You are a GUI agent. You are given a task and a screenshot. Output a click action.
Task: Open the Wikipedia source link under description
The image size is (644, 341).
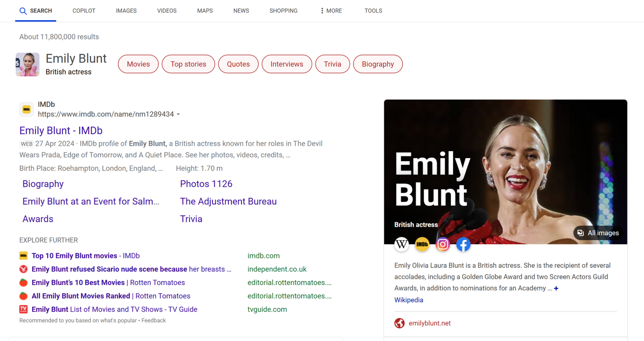(409, 300)
